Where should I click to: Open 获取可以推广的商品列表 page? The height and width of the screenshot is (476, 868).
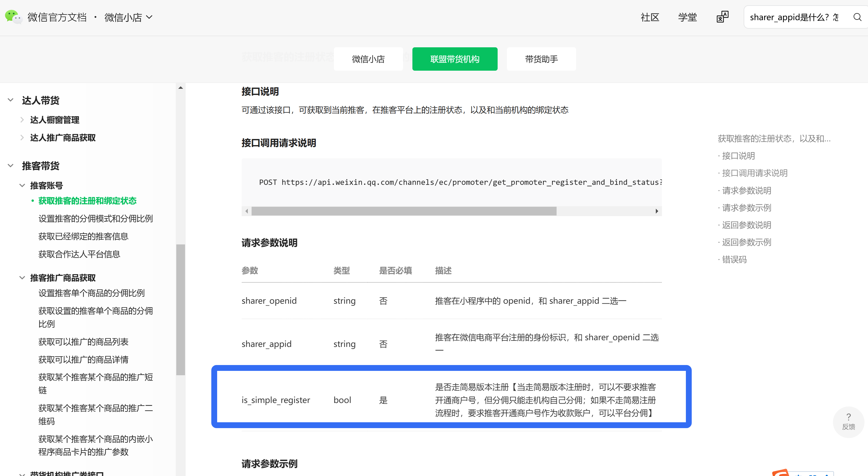point(83,342)
